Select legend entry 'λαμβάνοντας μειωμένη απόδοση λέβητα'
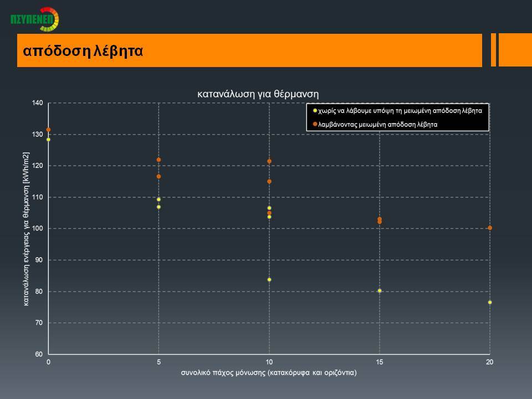This screenshot has width=532, height=399. coord(377,125)
